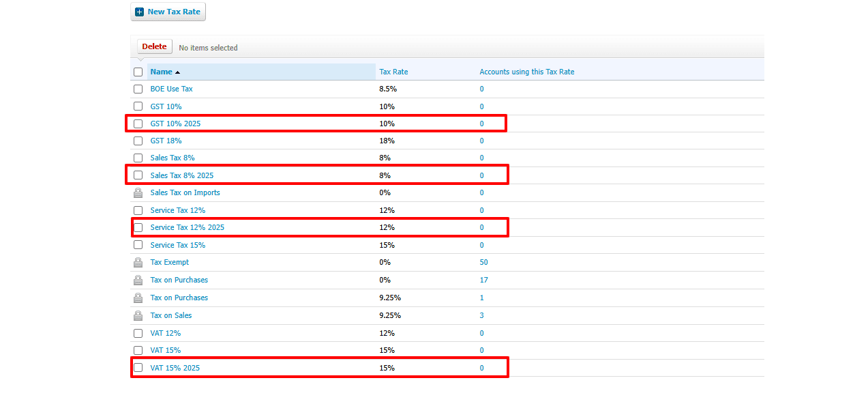The height and width of the screenshot is (404, 868).
Task: Open the 3 accounts using Tax on Sales
Action: coord(481,316)
